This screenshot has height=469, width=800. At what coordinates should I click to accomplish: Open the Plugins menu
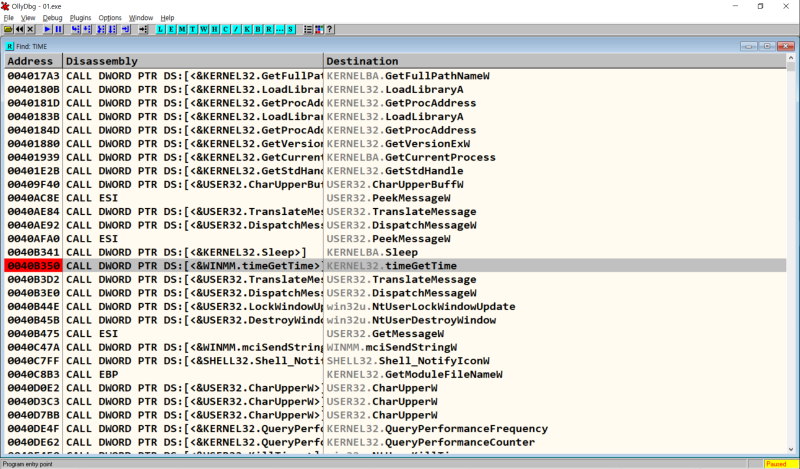click(x=80, y=18)
